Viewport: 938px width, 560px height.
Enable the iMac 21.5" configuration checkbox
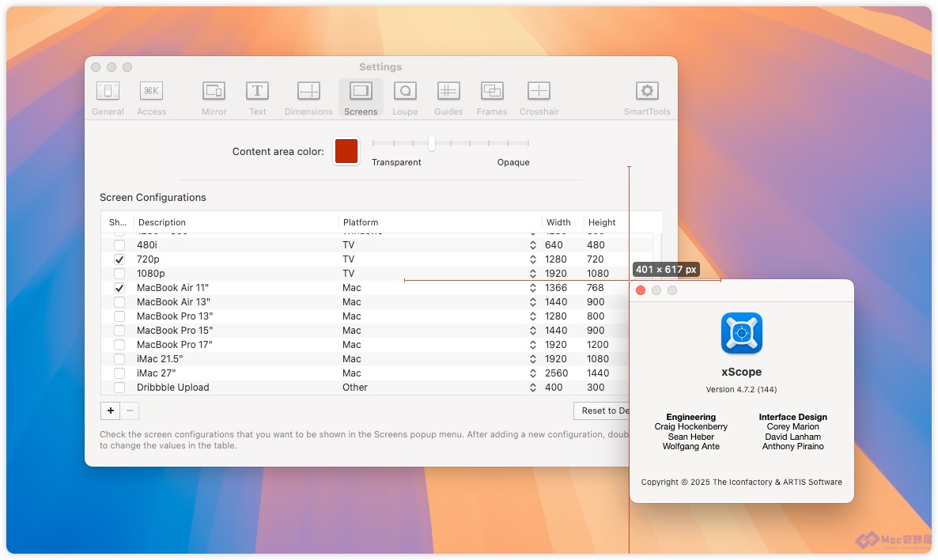click(x=119, y=359)
